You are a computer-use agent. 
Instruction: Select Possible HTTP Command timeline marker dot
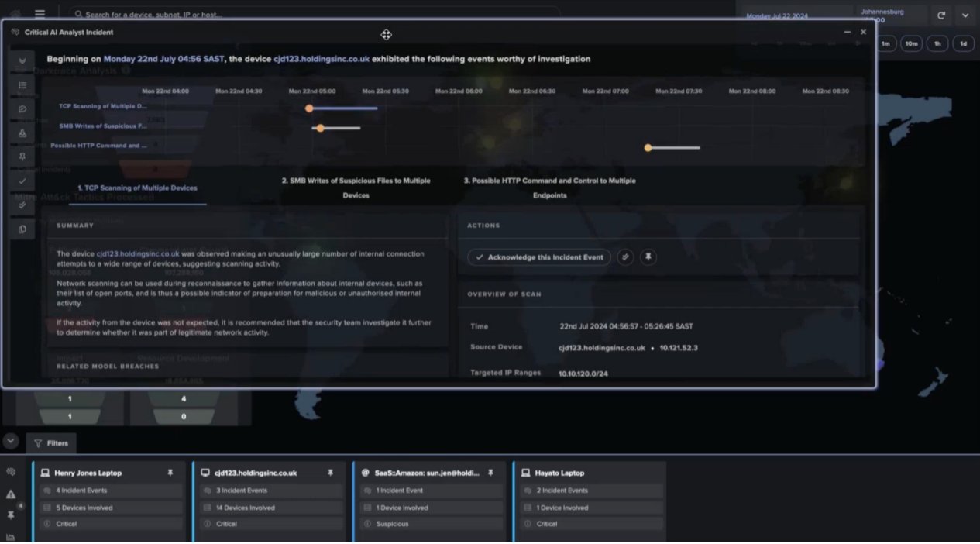(x=648, y=147)
